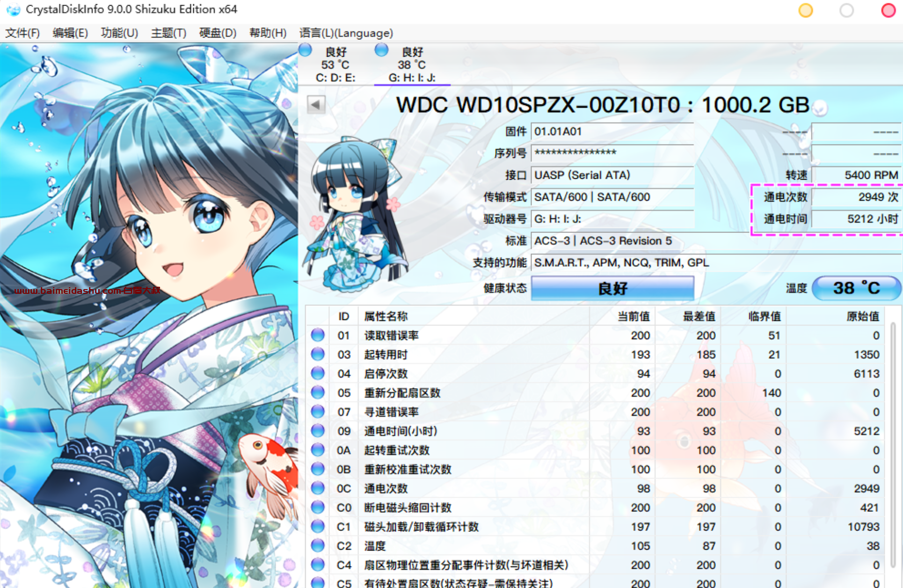
Task: Click the 支持的功能 field S.M.A.R.T., APM, NCQ
Action: point(716,263)
